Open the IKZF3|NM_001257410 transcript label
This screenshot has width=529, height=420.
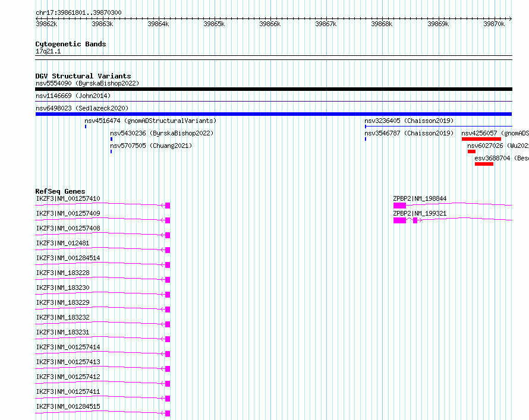68,198
